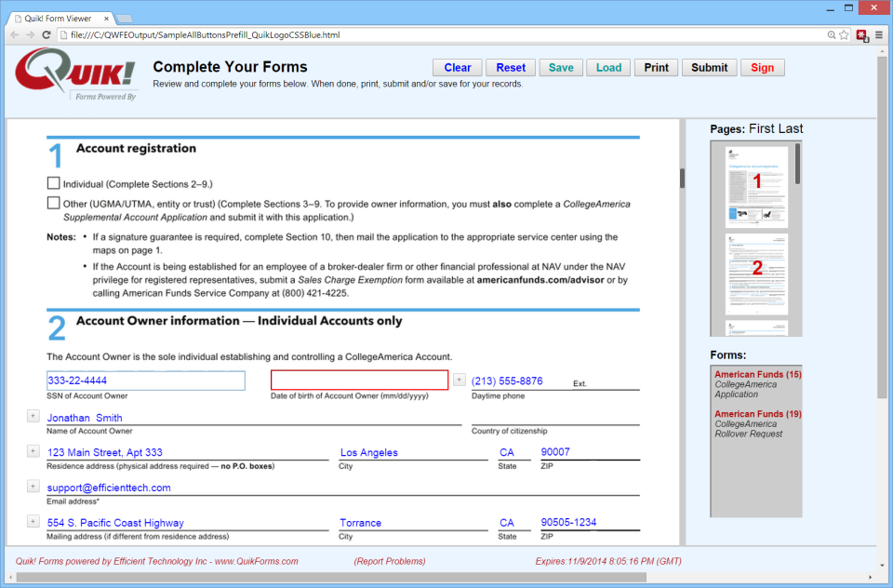This screenshot has width=893, height=588.
Task: Expand options beside Residence address field
Action: (33, 450)
